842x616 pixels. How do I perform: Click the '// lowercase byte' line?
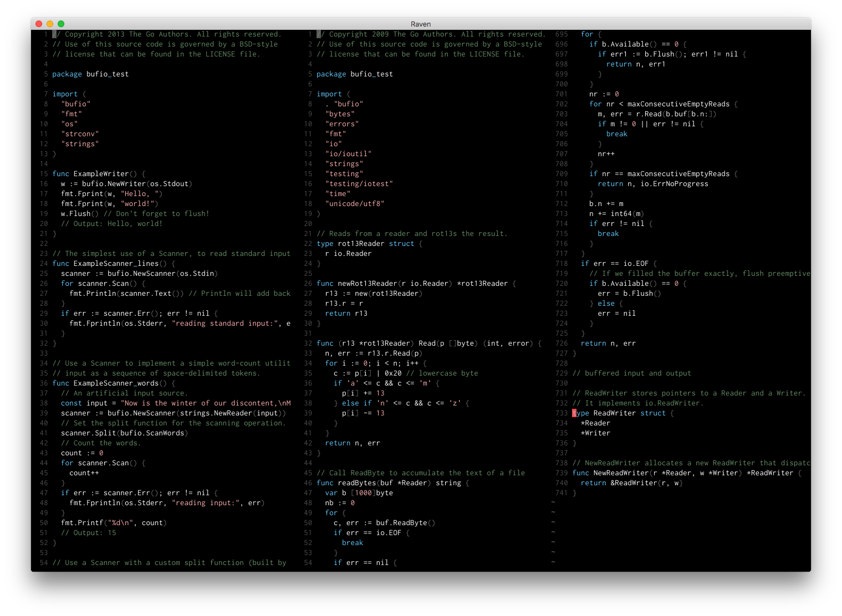click(x=406, y=373)
